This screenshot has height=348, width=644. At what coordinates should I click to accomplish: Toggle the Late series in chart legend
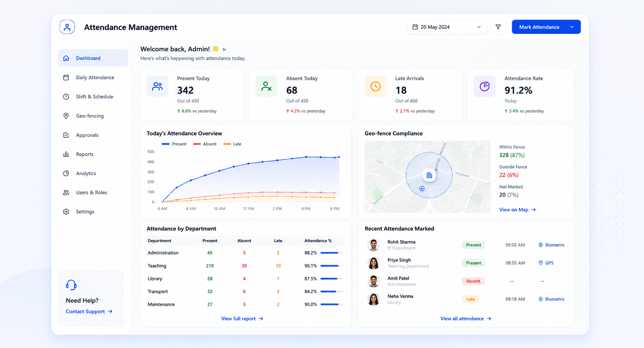232,144
